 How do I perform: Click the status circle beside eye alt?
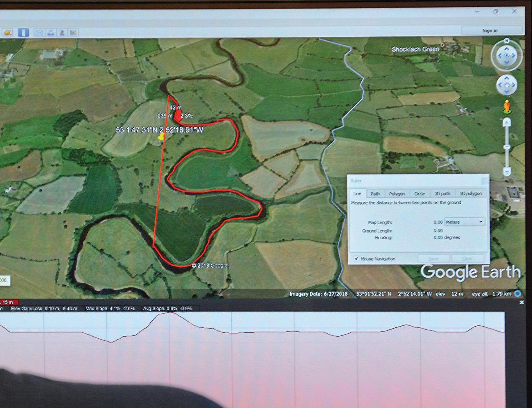[518, 294]
